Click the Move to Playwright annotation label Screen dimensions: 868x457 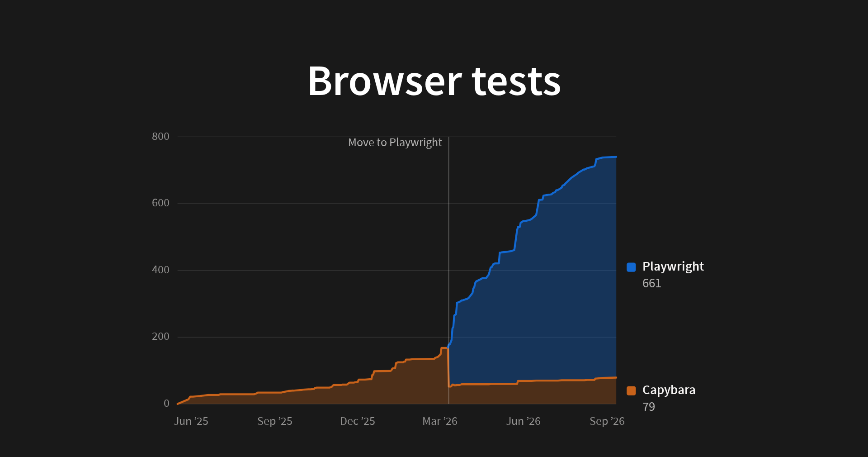point(395,143)
